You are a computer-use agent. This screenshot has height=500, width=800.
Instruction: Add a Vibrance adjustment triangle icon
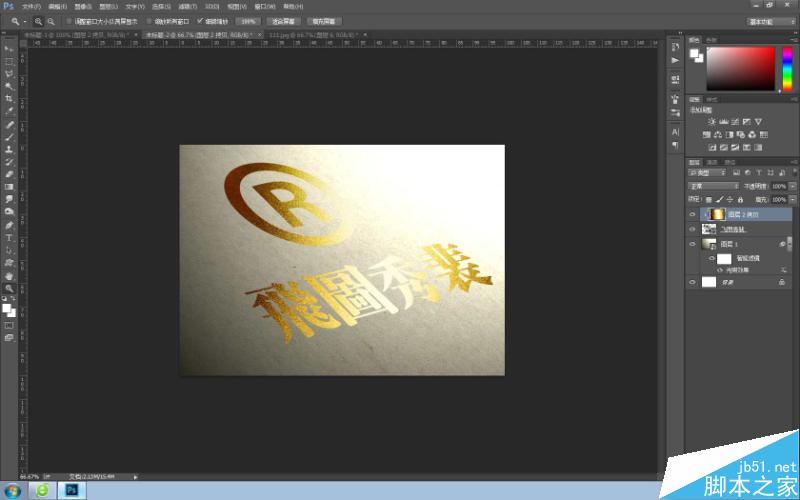tap(758, 121)
